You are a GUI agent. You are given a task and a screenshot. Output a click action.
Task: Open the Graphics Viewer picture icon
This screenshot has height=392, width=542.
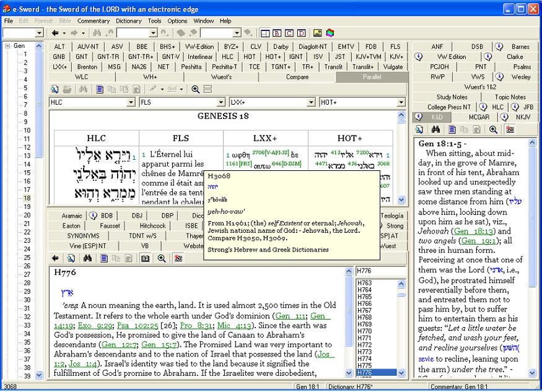point(317,33)
